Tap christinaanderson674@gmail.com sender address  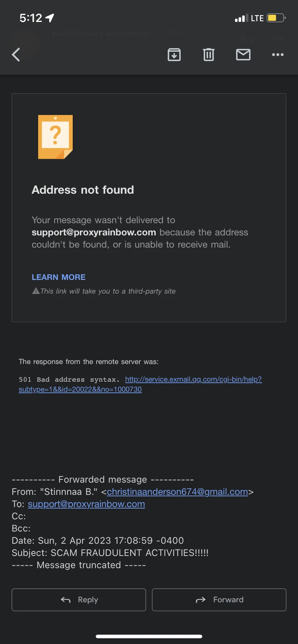coord(177,492)
